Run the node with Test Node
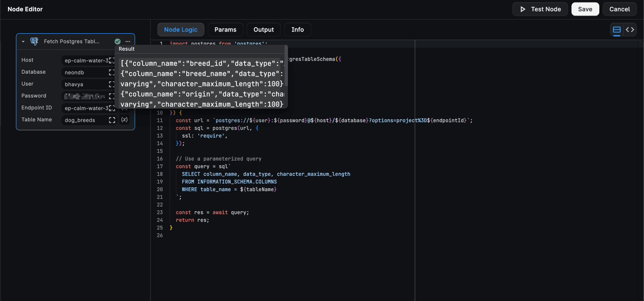This screenshot has width=644, height=301. 540,9
